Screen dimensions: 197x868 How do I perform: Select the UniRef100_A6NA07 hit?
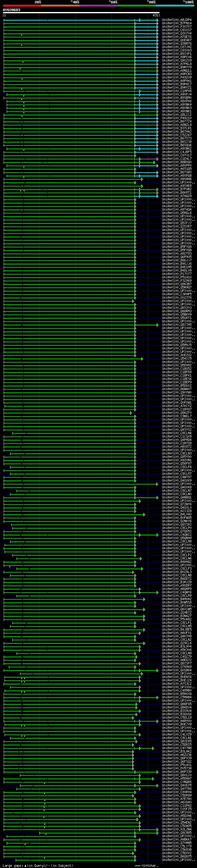coord(176,389)
